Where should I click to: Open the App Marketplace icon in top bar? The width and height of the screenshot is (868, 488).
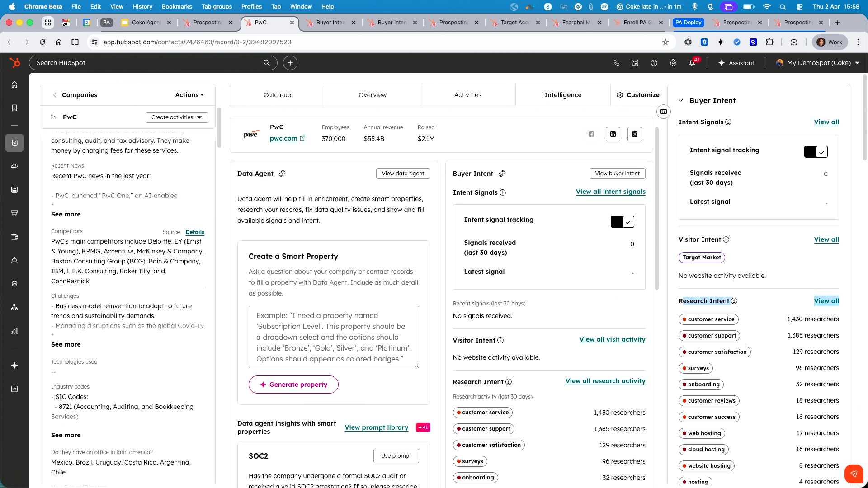(x=635, y=63)
